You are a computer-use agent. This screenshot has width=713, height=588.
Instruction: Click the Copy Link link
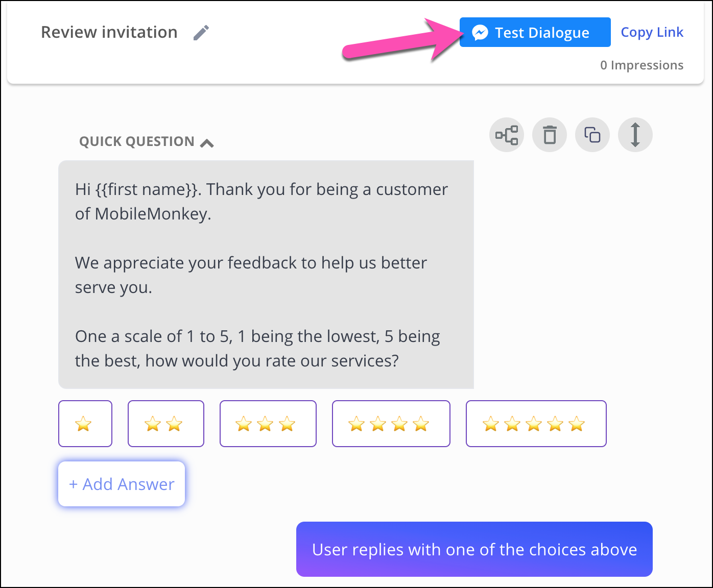click(x=652, y=32)
